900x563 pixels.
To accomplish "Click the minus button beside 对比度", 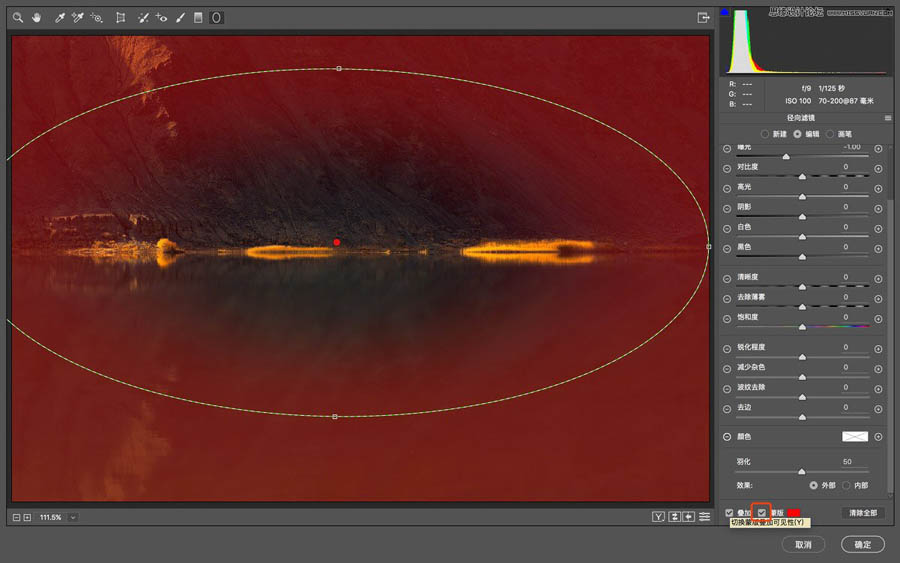I will 727,168.
